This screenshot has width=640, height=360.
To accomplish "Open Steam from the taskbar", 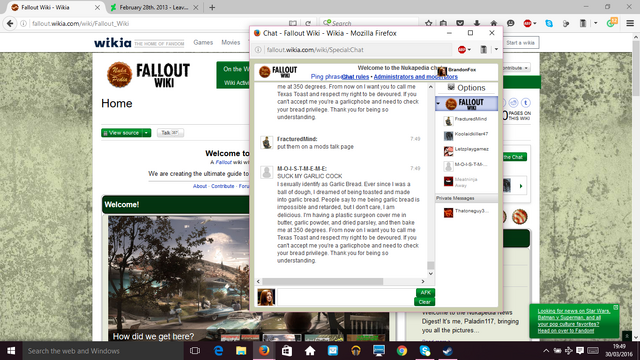I will coord(447,351).
